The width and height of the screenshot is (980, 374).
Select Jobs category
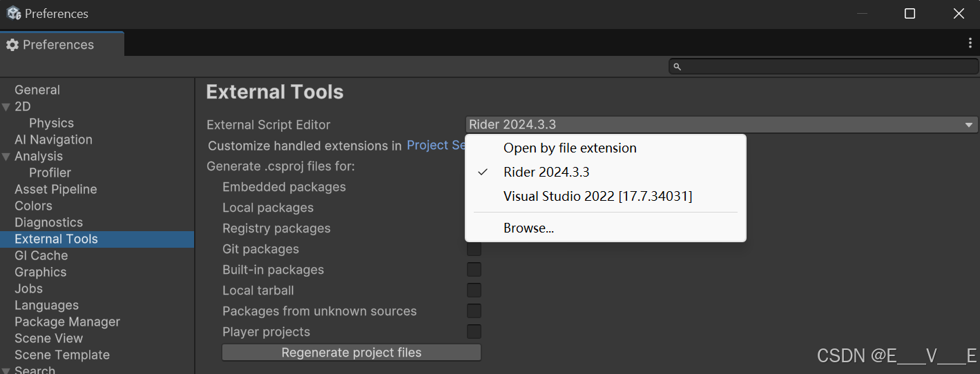[x=28, y=289]
